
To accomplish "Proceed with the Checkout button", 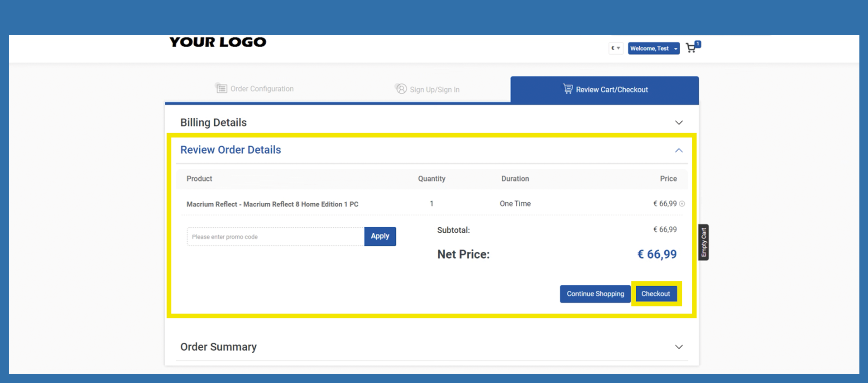I will 656,294.
